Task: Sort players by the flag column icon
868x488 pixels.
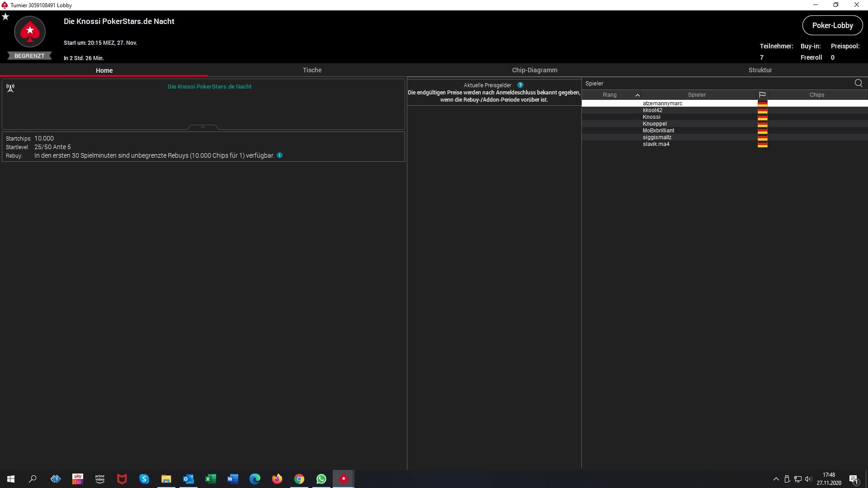Action: tap(762, 95)
